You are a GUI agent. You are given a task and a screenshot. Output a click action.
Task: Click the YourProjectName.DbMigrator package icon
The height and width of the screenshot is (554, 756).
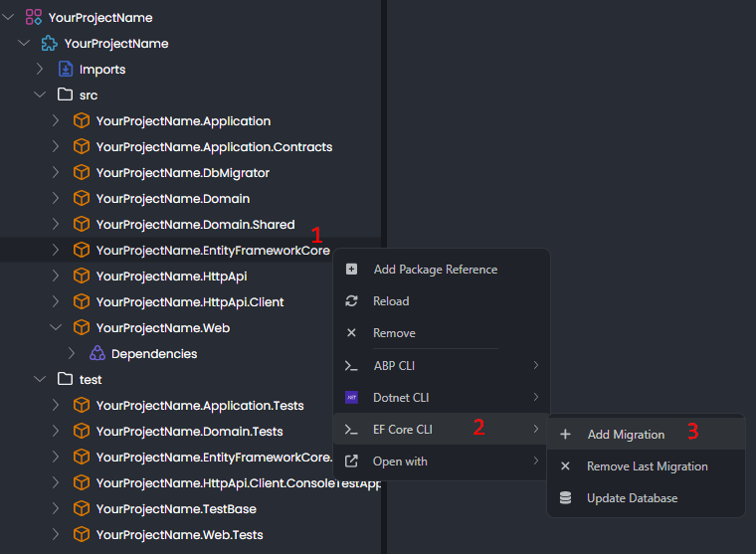(82, 173)
